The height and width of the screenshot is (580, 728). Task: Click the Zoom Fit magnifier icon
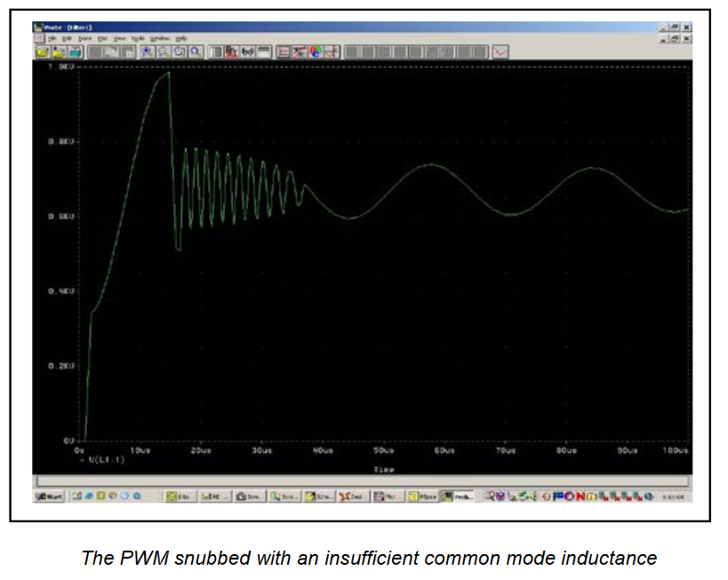point(196,52)
